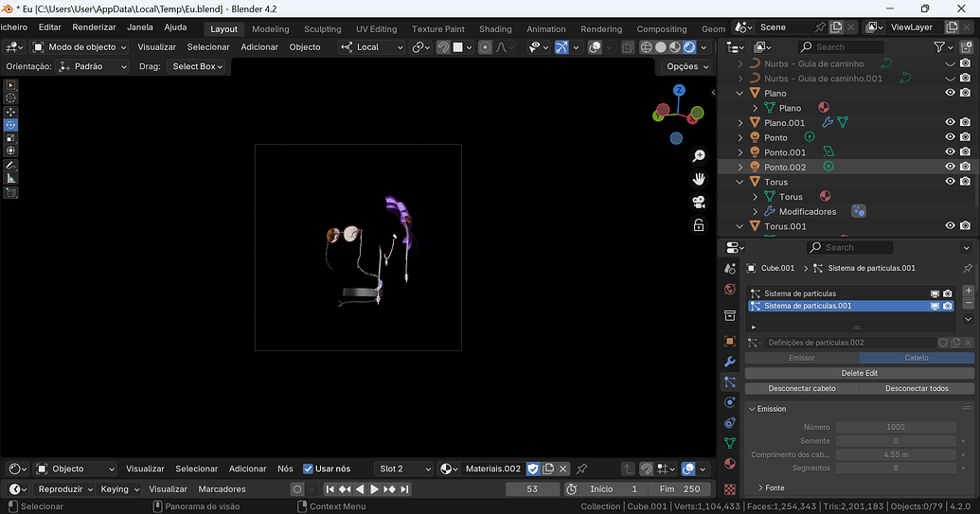Click the current frame field showing 53
980x514 pixels.
532,489
